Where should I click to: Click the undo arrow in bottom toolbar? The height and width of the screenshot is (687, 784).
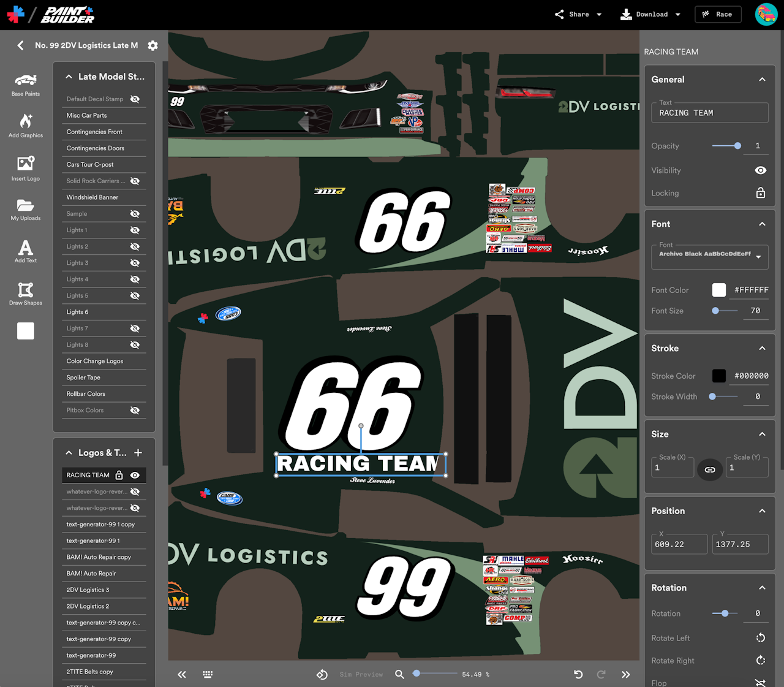tap(578, 674)
